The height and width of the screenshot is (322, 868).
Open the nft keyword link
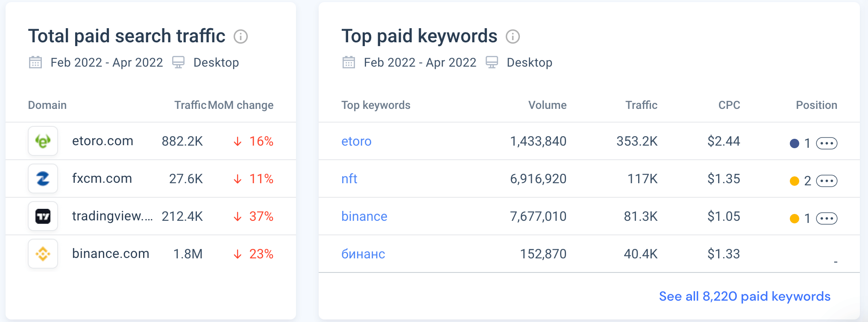[x=349, y=179]
